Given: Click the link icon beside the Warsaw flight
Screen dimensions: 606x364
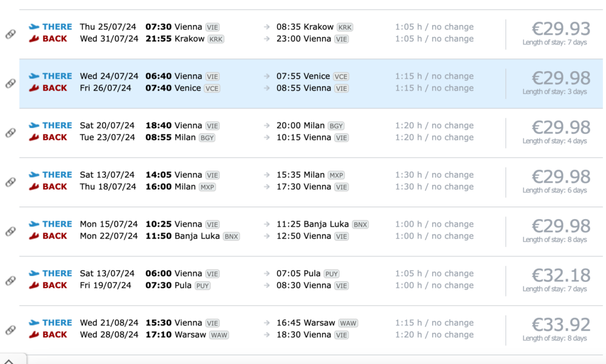Looking at the screenshot, I should pos(10,330).
